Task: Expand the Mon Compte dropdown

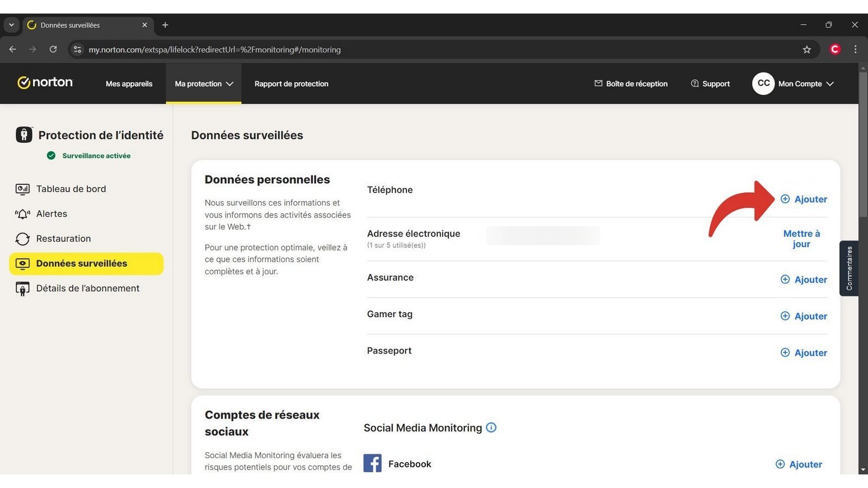Action: [x=806, y=84]
